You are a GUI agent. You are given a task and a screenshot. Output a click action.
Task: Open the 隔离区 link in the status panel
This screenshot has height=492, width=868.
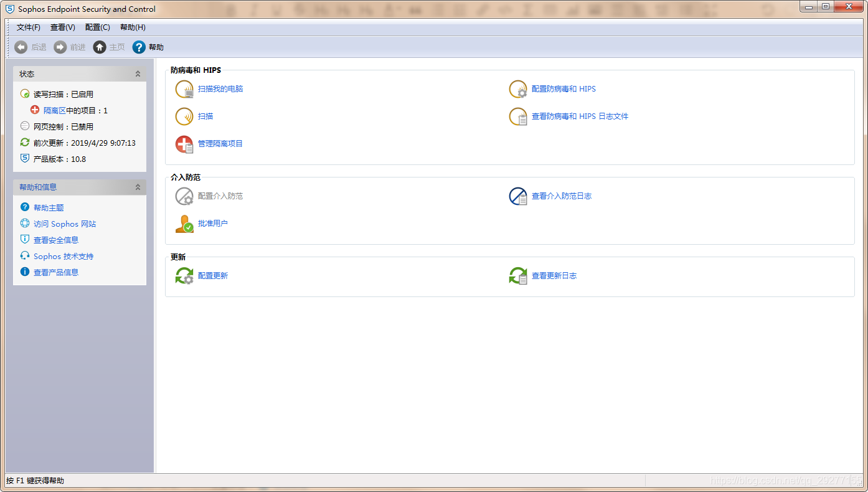click(55, 111)
